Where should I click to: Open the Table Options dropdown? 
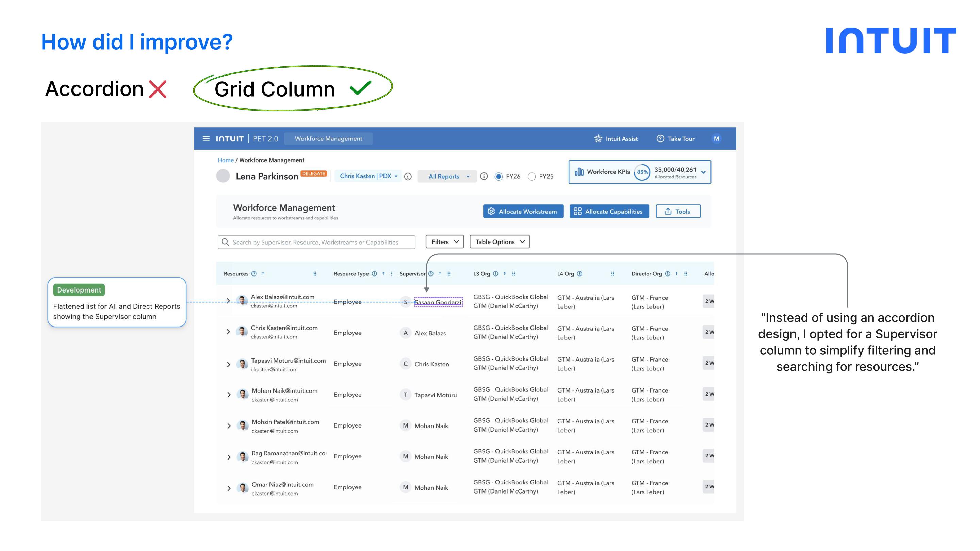pos(500,242)
